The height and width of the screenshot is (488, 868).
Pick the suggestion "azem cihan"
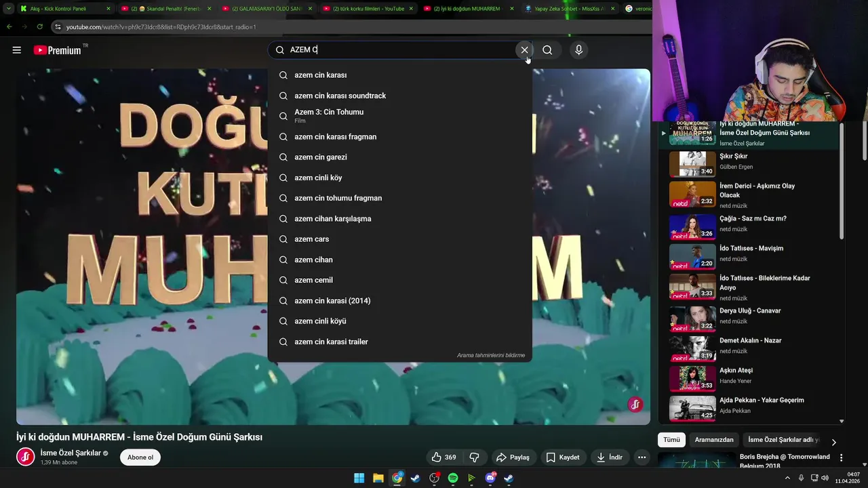coord(400,260)
